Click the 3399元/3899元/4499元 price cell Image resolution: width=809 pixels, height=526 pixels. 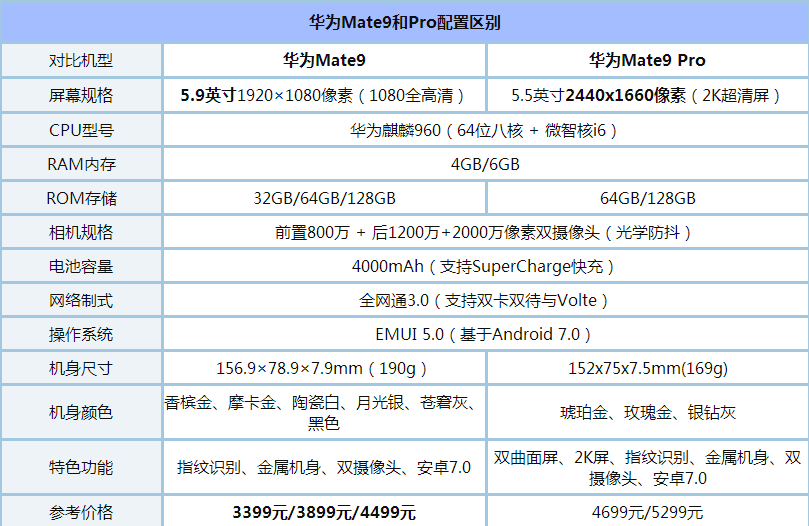tap(324, 513)
